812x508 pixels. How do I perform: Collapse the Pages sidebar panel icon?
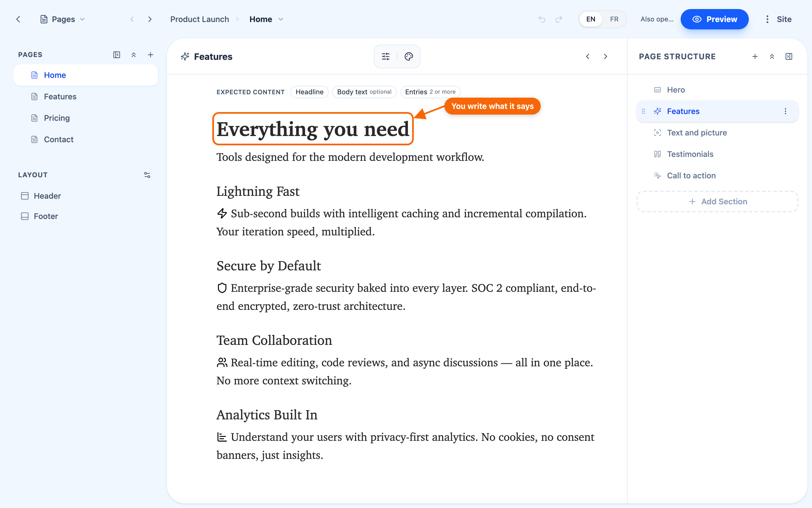click(116, 55)
